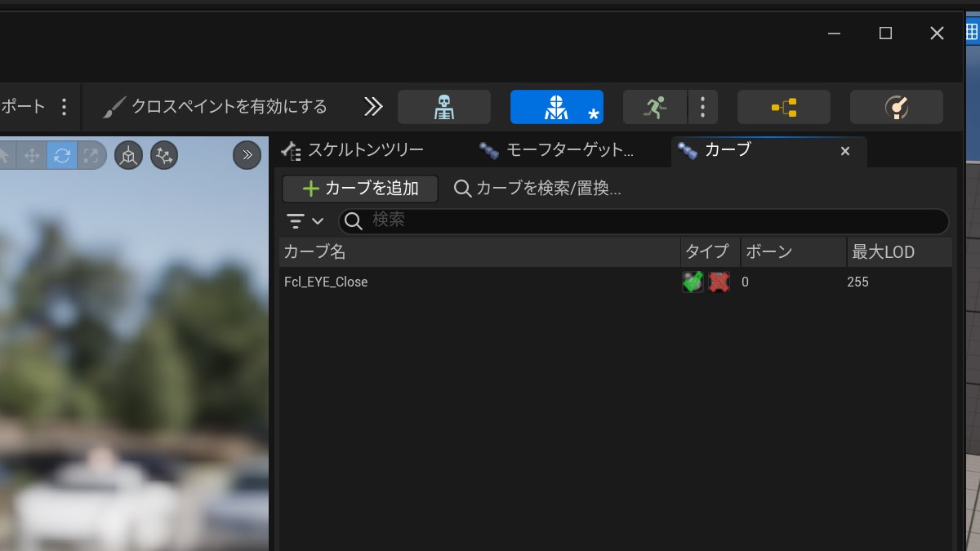The height and width of the screenshot is (551, 980).
Task: Sort by the ボーン column header
Action: pos(794,252)
